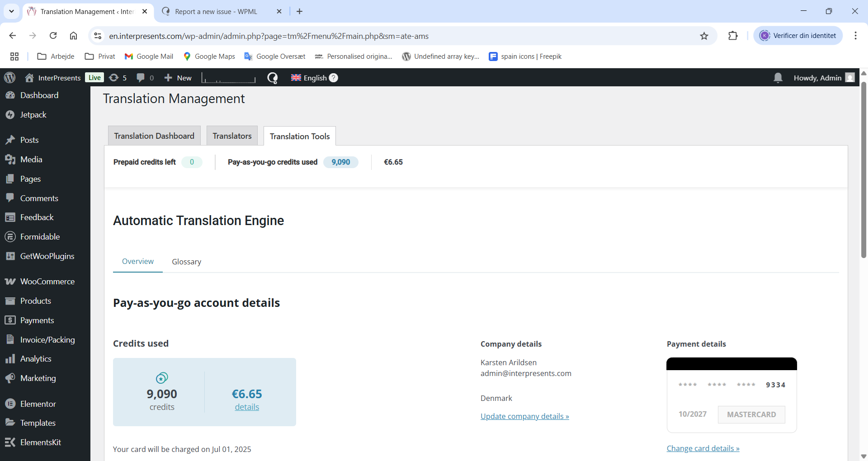This screenshot has width=868, height=461.
Task: Click the Admin avatar image
Action: (850, 78)
